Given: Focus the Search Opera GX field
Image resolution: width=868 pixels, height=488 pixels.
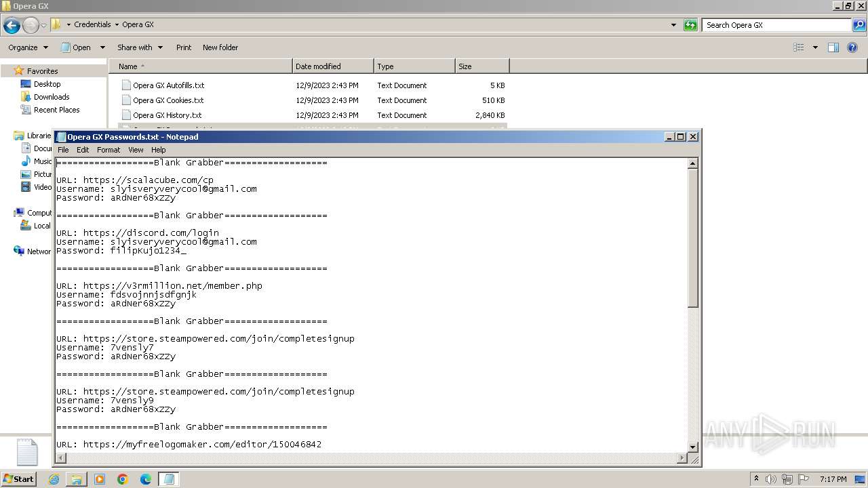Looking at the screenshot, I should (x=776, y=25).
